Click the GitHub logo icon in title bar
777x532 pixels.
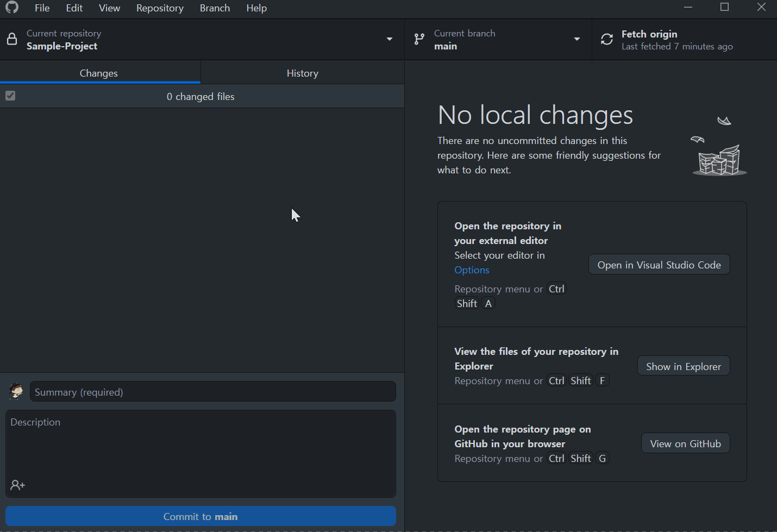(12, 8)
